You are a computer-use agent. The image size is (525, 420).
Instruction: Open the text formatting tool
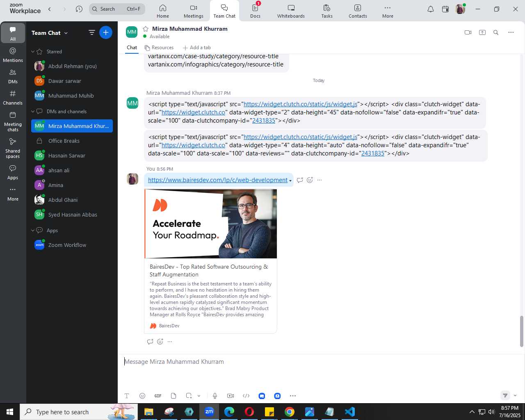point(127,396)
